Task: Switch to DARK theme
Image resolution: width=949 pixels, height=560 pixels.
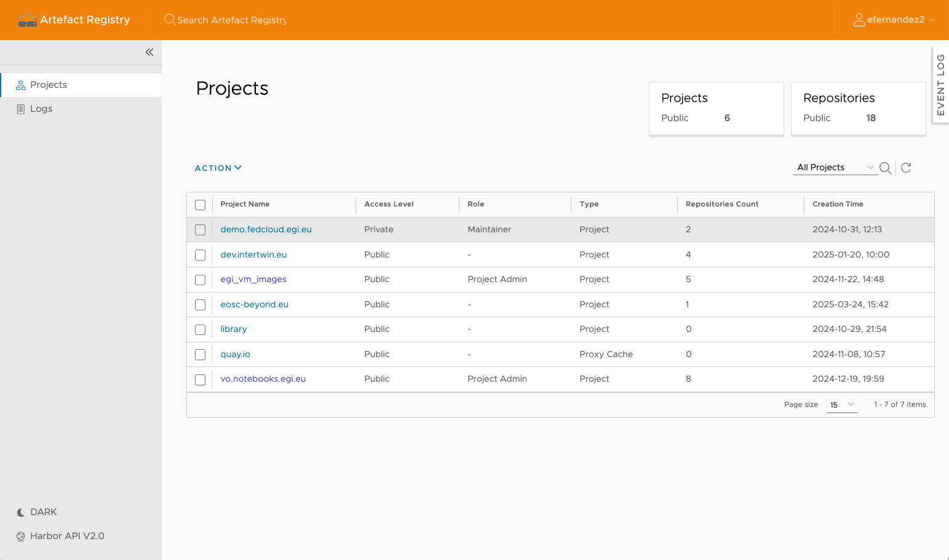Action: click(37, 512)
